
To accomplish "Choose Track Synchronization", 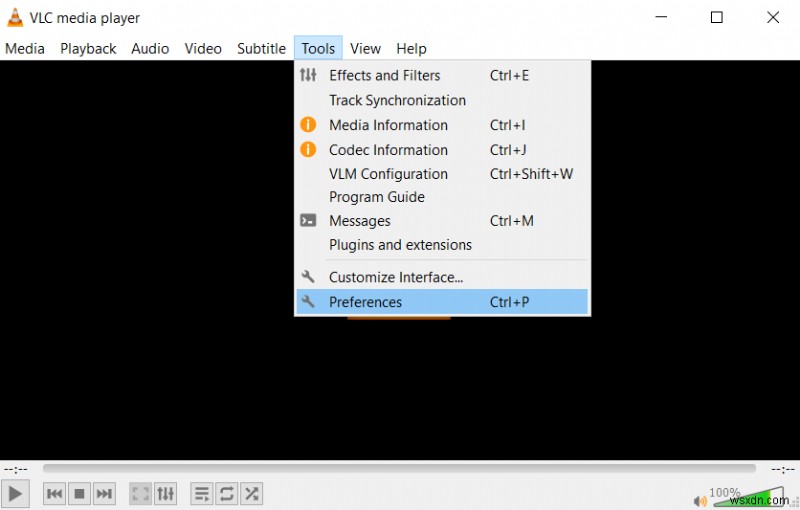I will tap(442, 100).
